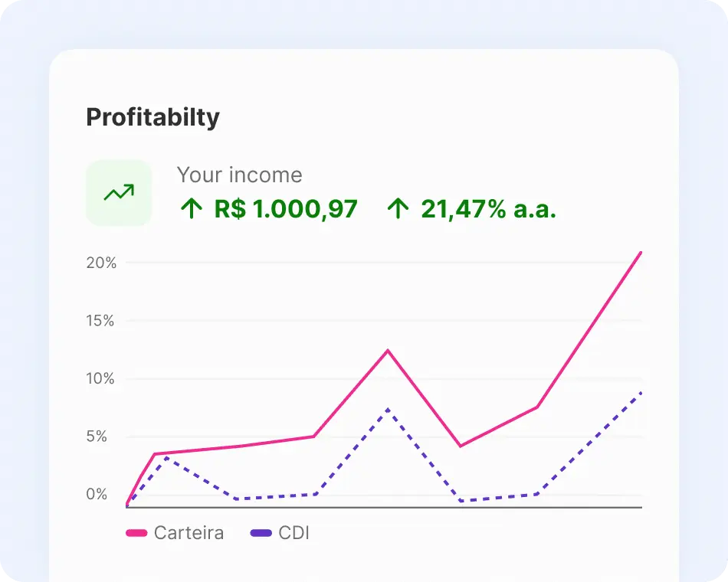Click the pink Carteira legend marker
Screen dimensions: 728x582
click(136, 533)
